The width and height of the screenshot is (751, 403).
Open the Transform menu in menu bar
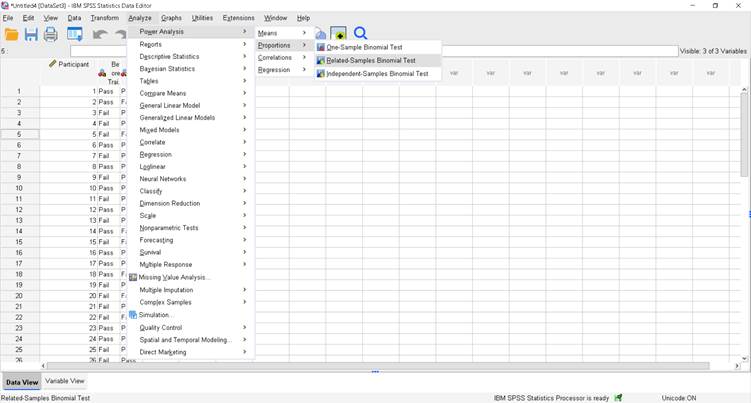pyautogui.click(x=104, y=18)
